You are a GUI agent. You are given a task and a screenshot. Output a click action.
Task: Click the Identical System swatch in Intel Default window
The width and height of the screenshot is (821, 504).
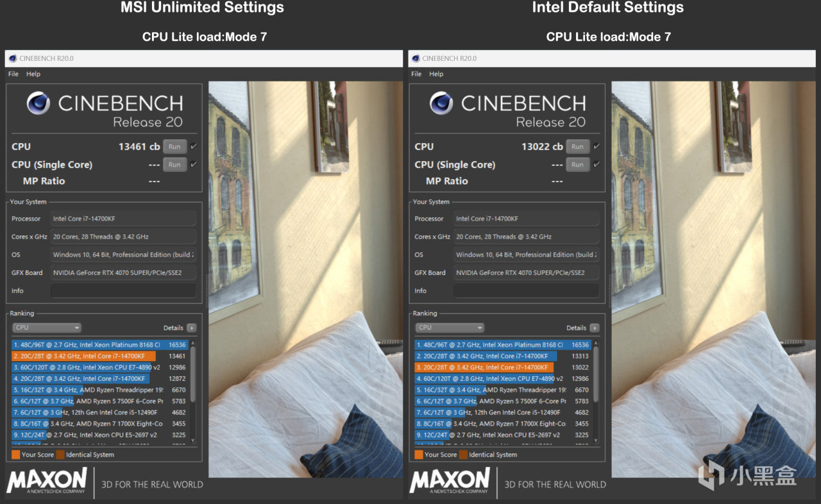coord(462,455)
